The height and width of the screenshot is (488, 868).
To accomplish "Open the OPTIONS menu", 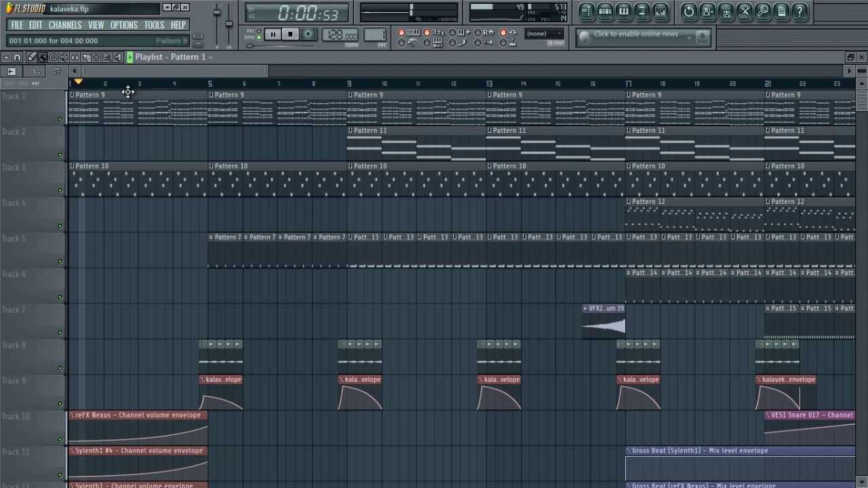I will (124, 25).
